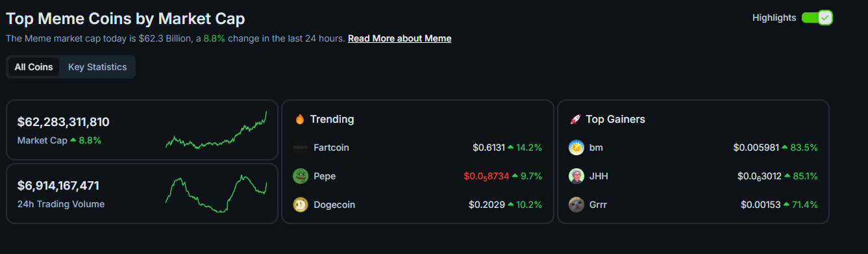This screenshot has height=254, width=868.
Task: Click the Trending flame icon
Action: 299,119
